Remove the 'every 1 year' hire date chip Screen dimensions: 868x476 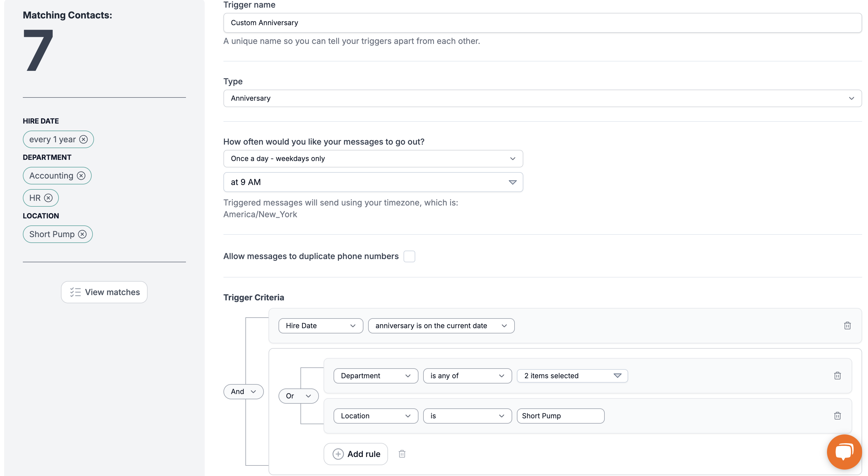pos(83,139)
